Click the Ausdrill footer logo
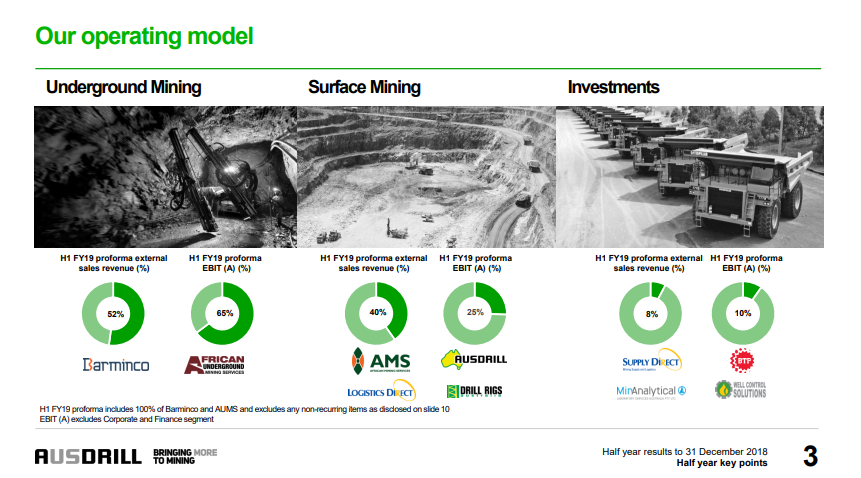 pos(88,457)
